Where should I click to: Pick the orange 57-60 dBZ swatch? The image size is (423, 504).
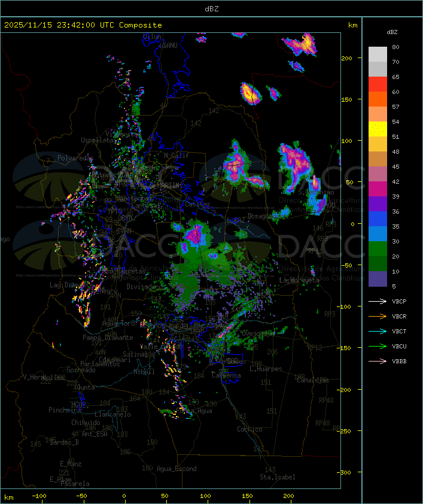pos(378,99)
